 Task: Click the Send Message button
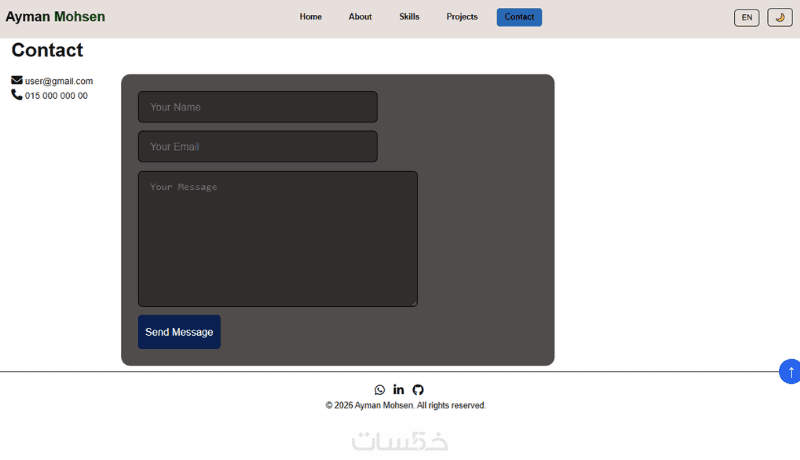(x=179, y=332)
